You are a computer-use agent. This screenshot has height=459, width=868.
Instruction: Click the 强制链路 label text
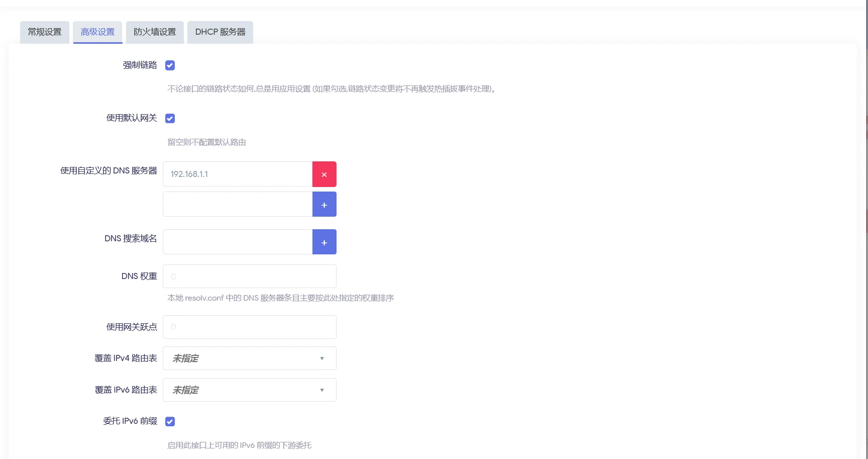pyautogui.click(x=140, y=65)
